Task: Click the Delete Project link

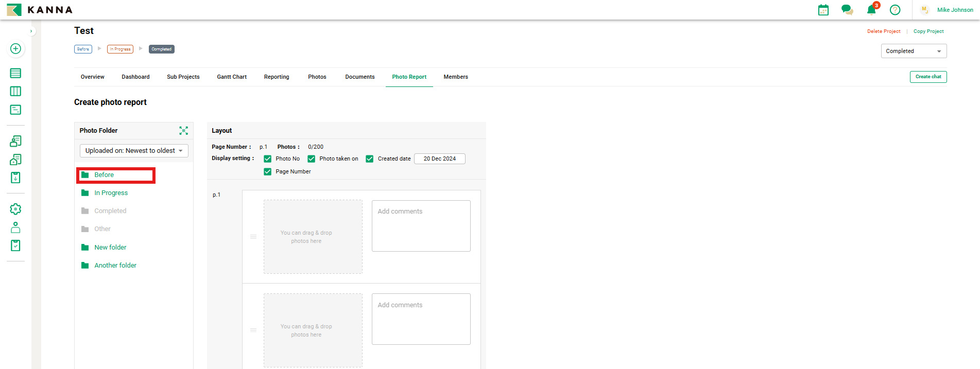Action: (884, 31)
